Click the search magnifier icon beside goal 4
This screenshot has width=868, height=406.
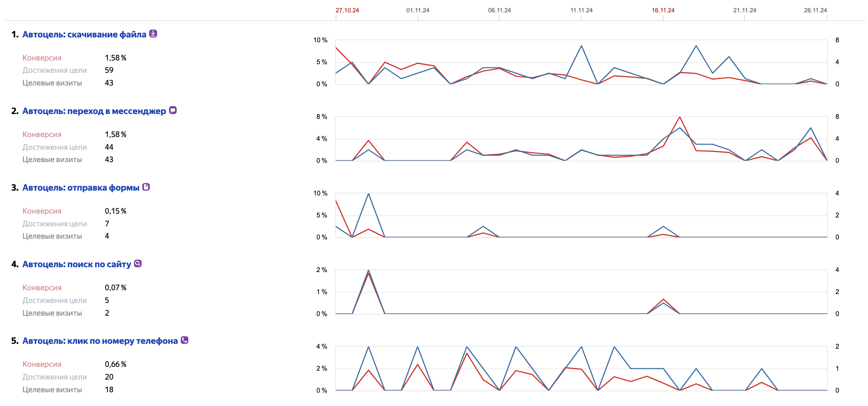(138, 263)
